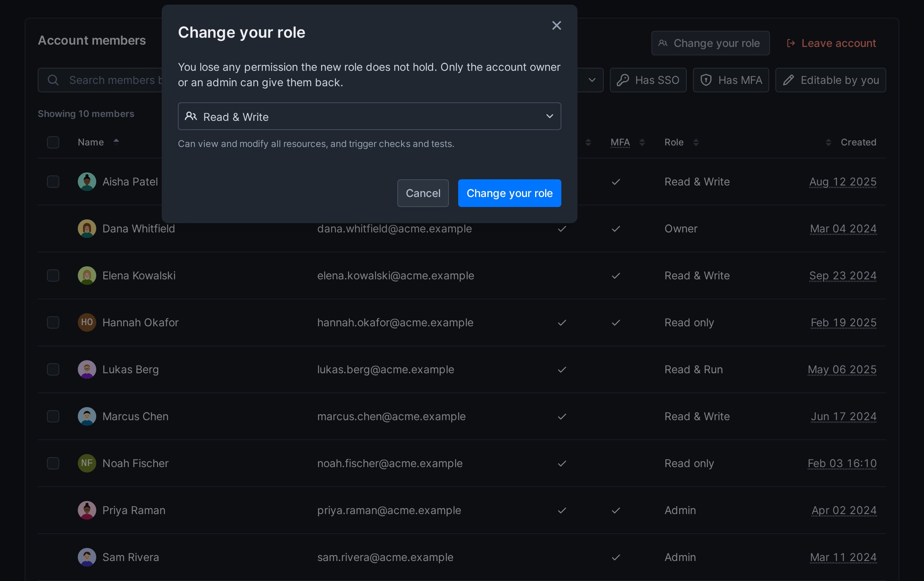Close the Change your role dialog
Viewport: 924px width, 581px height.
pyautogui.click(x=556, y=25)
